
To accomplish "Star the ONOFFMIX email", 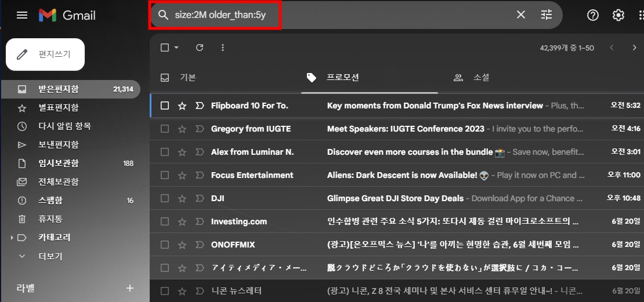I will point(182,245).
